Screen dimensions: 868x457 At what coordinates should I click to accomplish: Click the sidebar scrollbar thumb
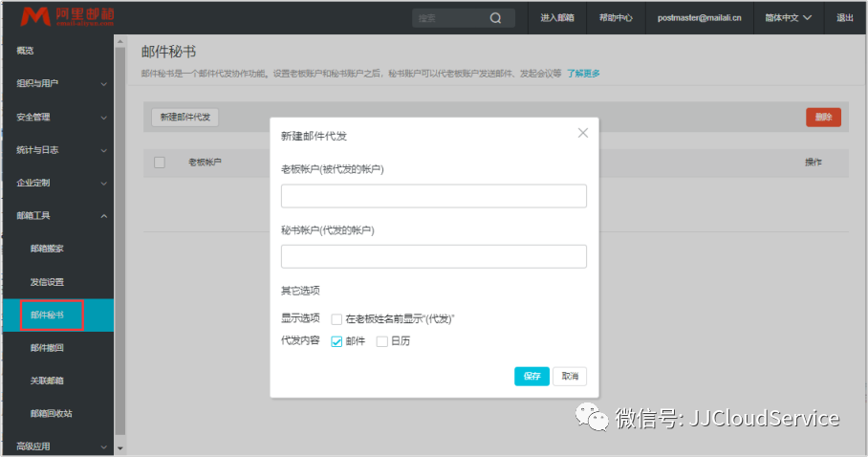click(120, 241)
